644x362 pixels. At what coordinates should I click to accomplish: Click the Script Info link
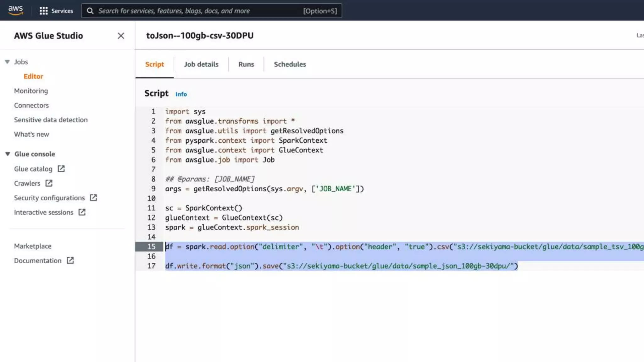pos(181,94)
